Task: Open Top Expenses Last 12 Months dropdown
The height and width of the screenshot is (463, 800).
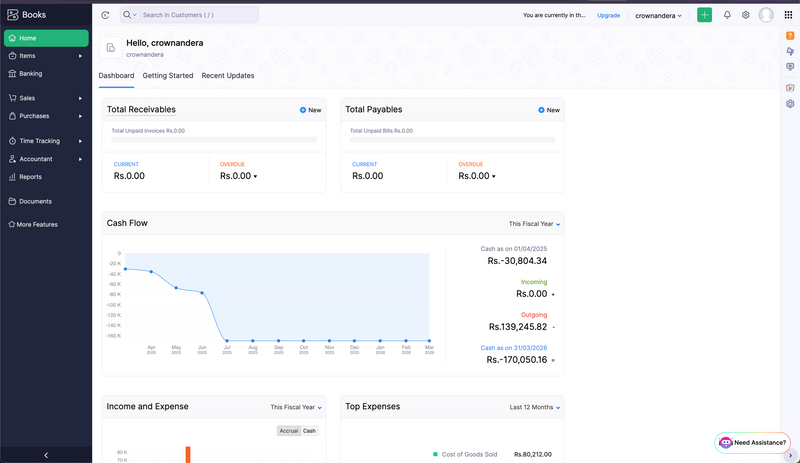Action: point(535,407)
